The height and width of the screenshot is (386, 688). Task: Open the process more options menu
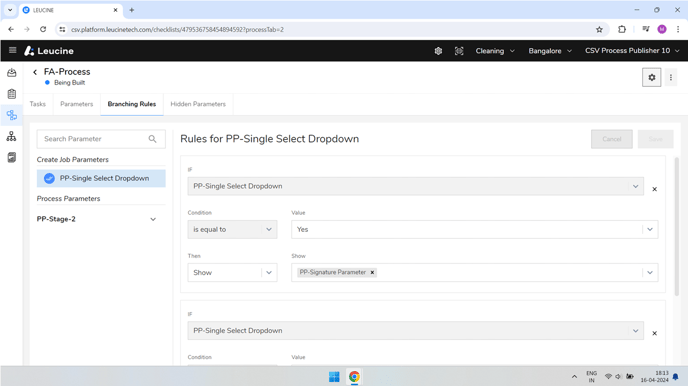[x=670, y=78]
